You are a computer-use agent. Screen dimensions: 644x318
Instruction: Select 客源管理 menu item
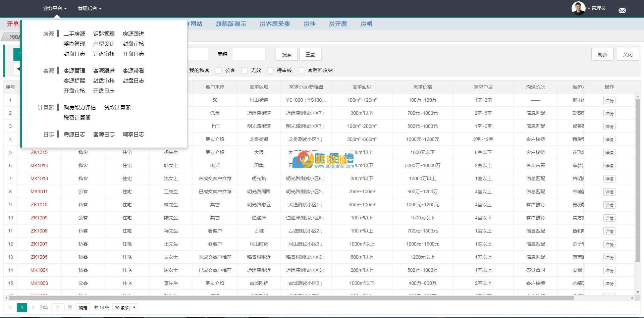click(74, 70)
